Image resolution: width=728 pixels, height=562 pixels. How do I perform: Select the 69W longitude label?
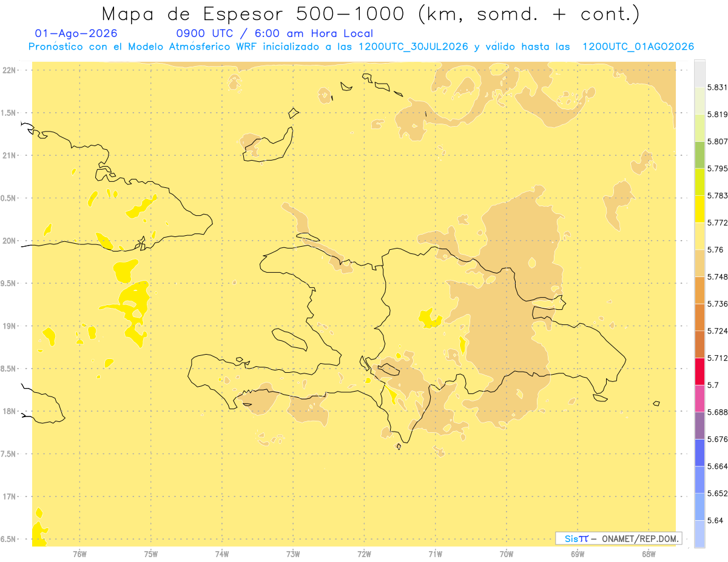[x=578, y=554]
